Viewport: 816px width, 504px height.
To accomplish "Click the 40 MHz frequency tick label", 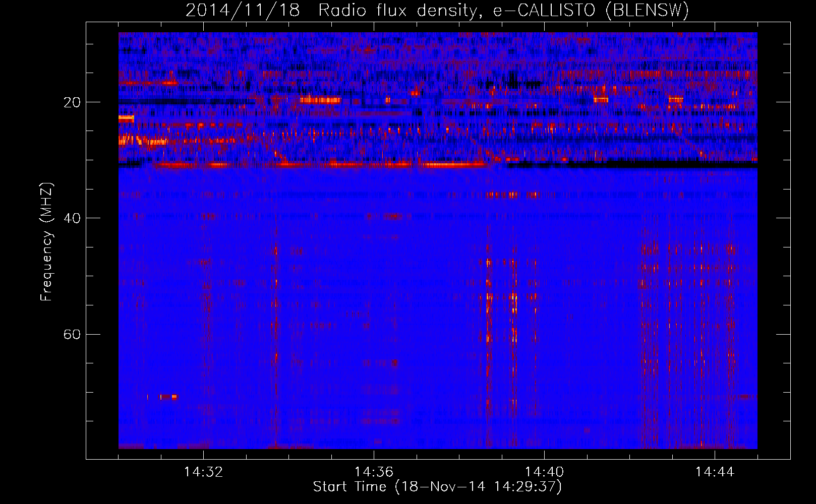I will 72,218.
